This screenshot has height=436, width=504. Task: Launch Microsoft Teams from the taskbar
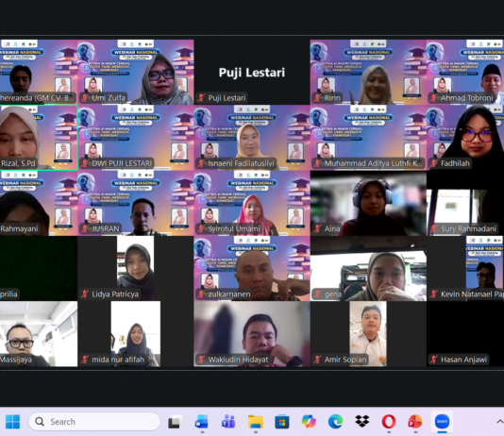(228, 422)
